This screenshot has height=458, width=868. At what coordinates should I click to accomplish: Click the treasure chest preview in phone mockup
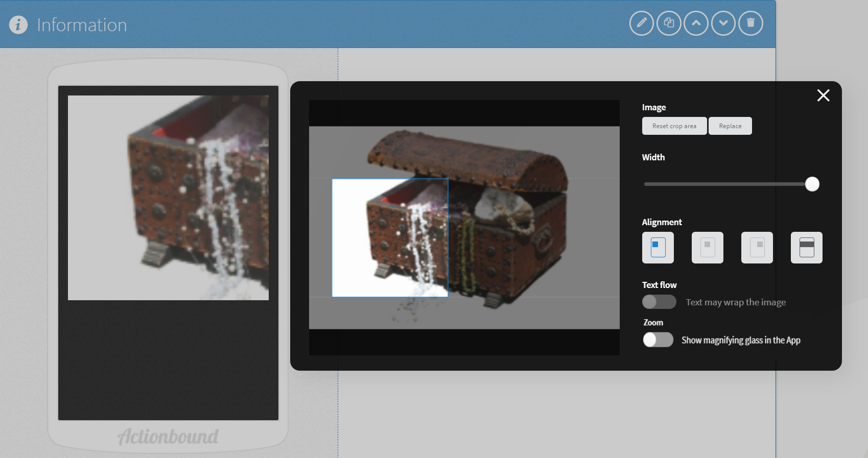point(168,198)
